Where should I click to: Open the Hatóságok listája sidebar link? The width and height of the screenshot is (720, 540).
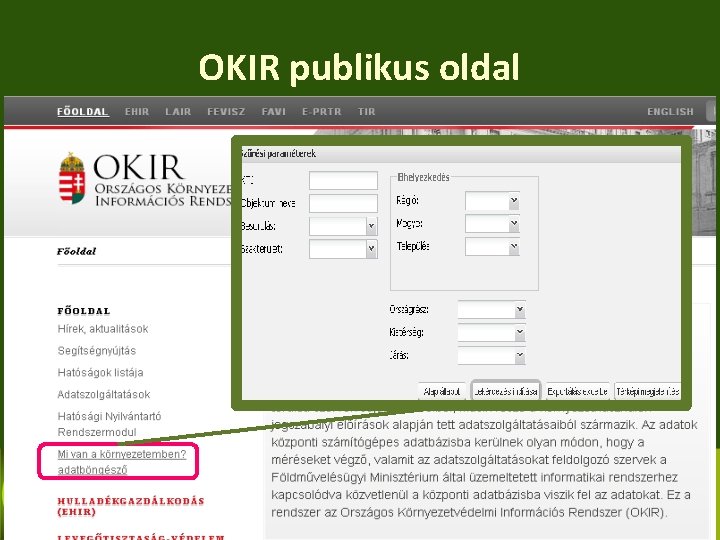coord(101,372)
